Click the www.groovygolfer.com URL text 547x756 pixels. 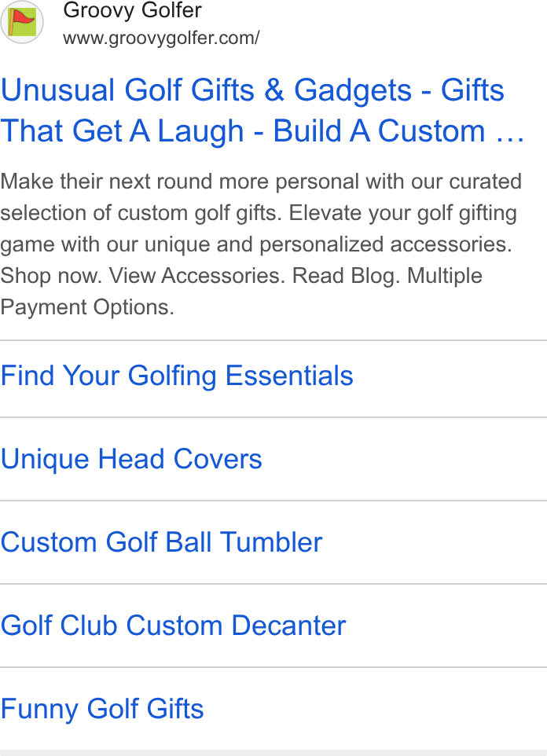[x=161, y=38]
